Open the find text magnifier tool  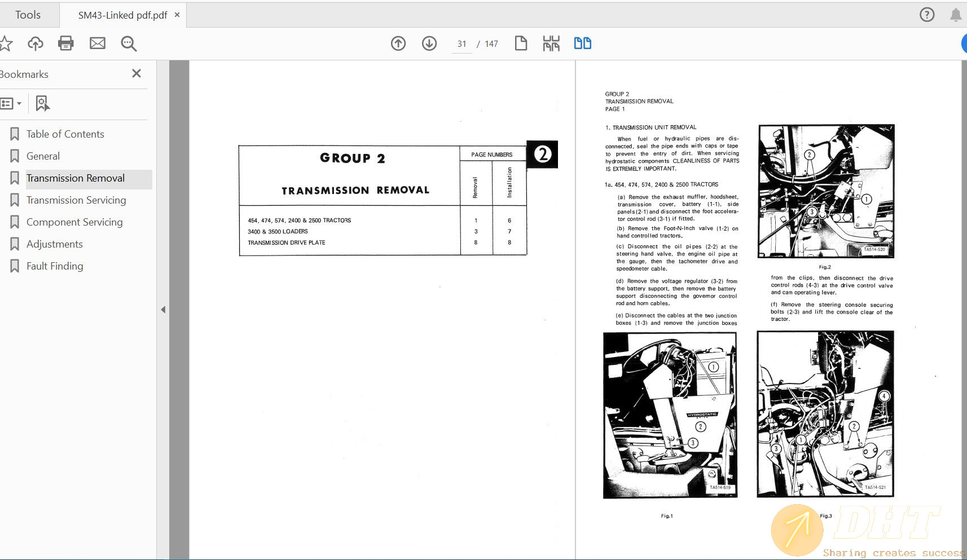pyautogui.click(x=129, y=43)
